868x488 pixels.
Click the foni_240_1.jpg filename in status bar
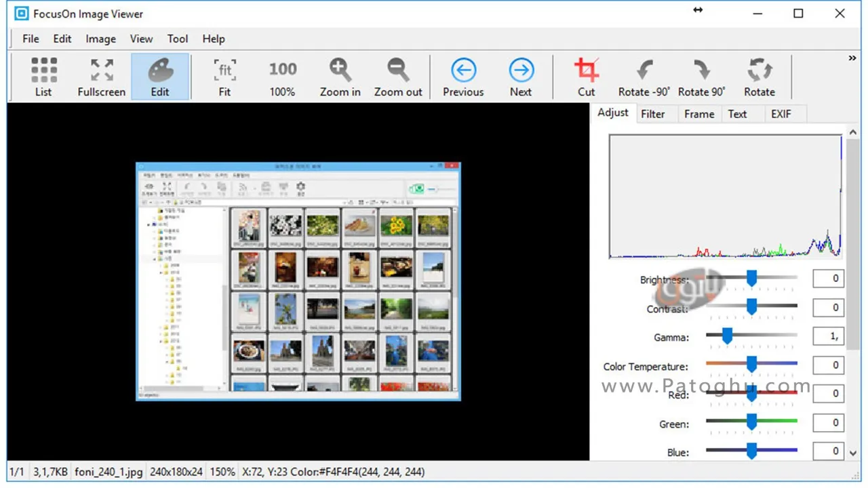[x=108, y=472]
